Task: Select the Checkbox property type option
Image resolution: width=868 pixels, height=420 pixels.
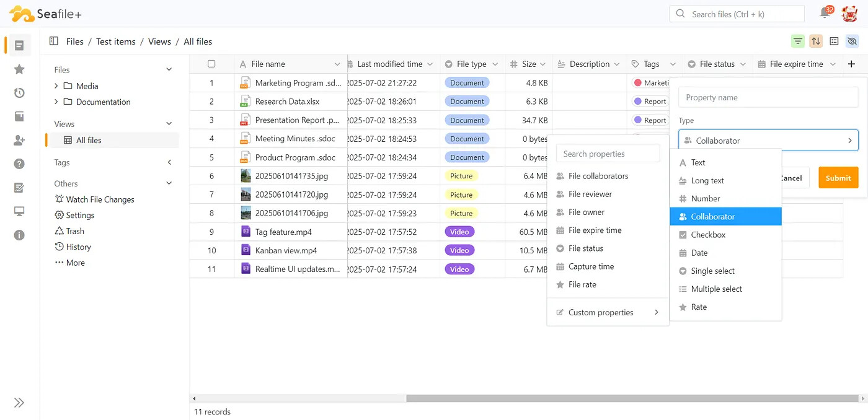Action: tap(708, 235)
